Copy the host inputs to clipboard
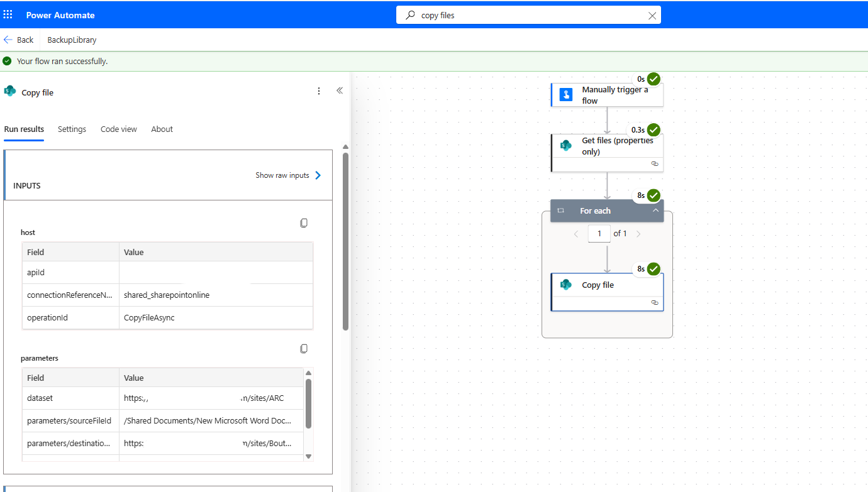The height and width of the screenshot is (492, 868). pos(304,223)
